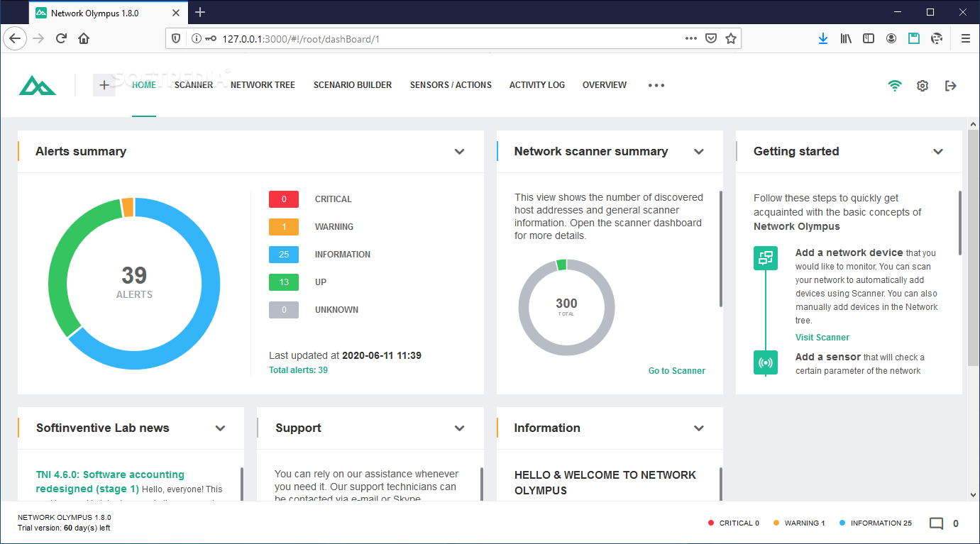The height and width of the screenshot is (544, 980).
Task: Add a new dashboard with plus button
Action: tap(104, 85)
